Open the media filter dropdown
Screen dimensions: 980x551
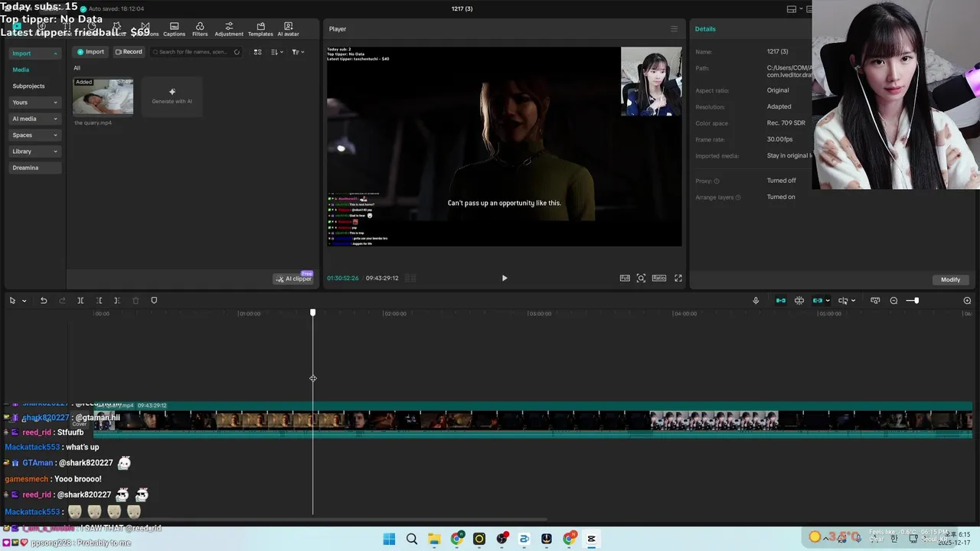tap(298, 52)
